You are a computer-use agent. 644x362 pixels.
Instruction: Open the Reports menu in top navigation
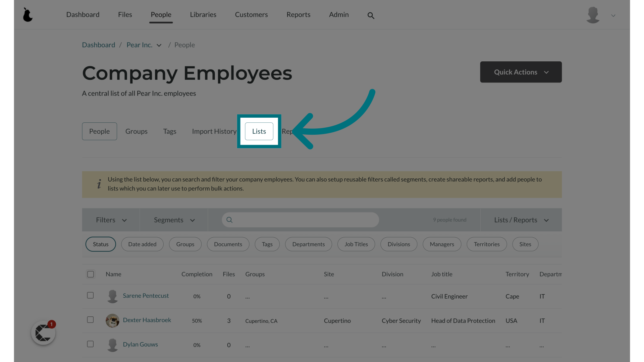(298, 15)
